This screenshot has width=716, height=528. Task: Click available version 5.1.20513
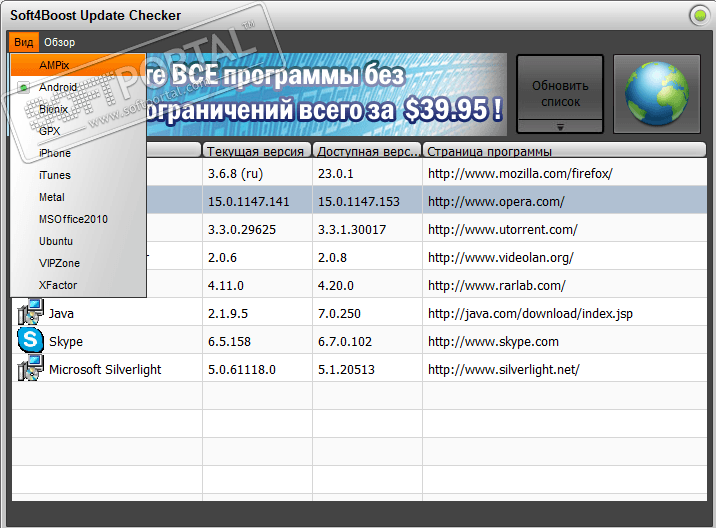click(x=346, y=369)
